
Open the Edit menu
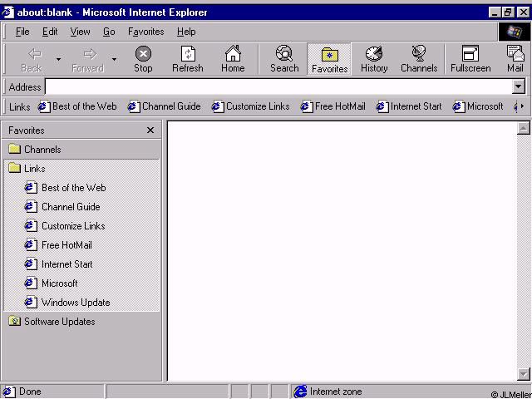(50, 32)
